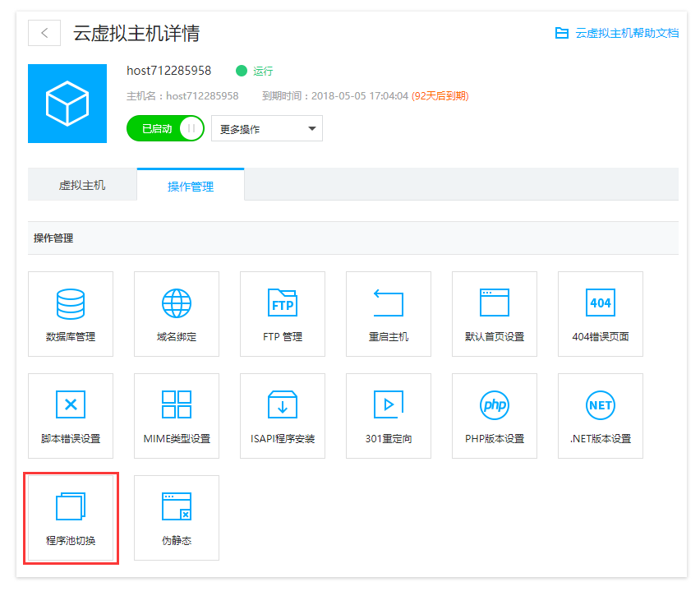The width and height of the screenshot is (700, 596).
Task: Click the 域名绑定 label
Action: coord(177,337)
